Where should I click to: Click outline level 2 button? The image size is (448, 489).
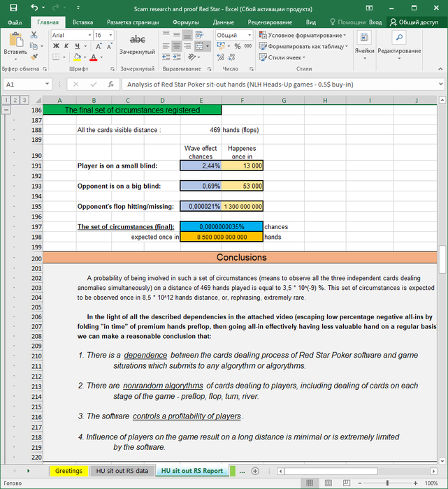15,100
